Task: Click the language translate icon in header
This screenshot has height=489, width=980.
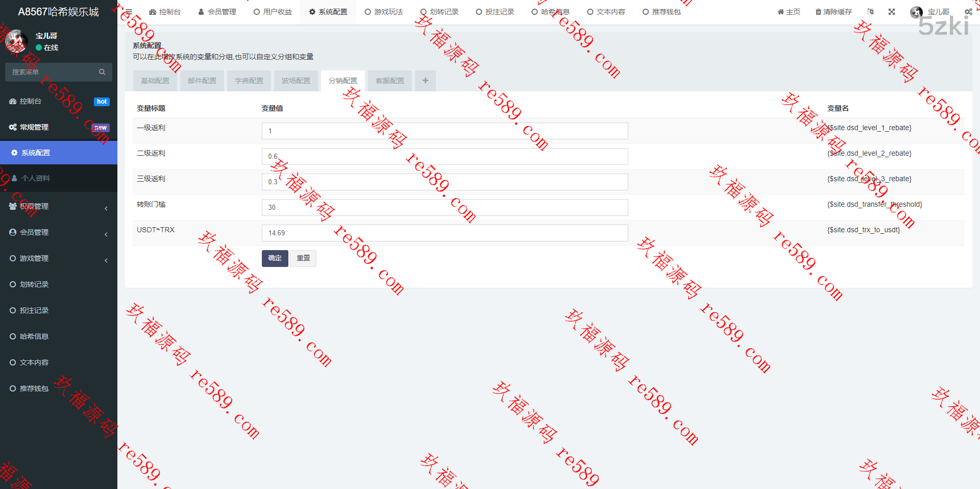Action: 870,12
